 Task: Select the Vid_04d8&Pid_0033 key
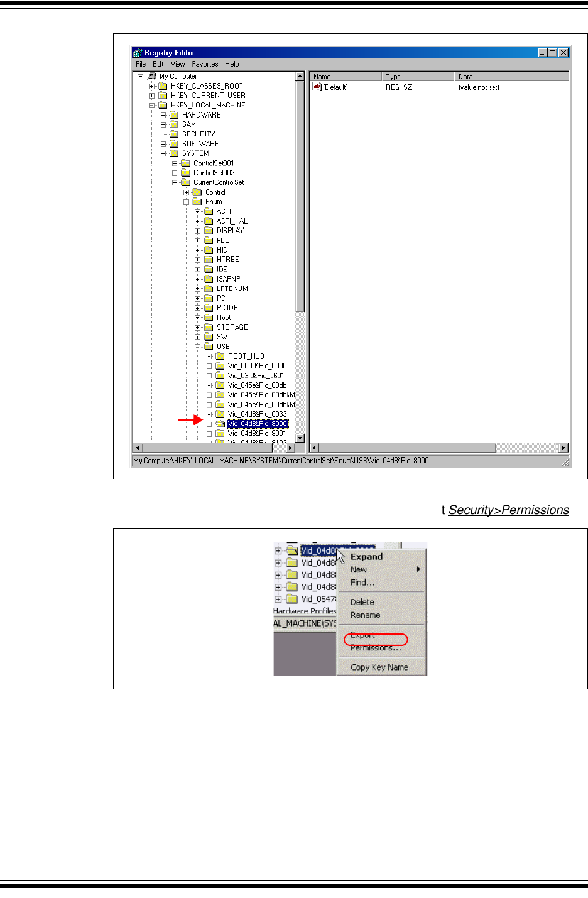pos(257,414)
